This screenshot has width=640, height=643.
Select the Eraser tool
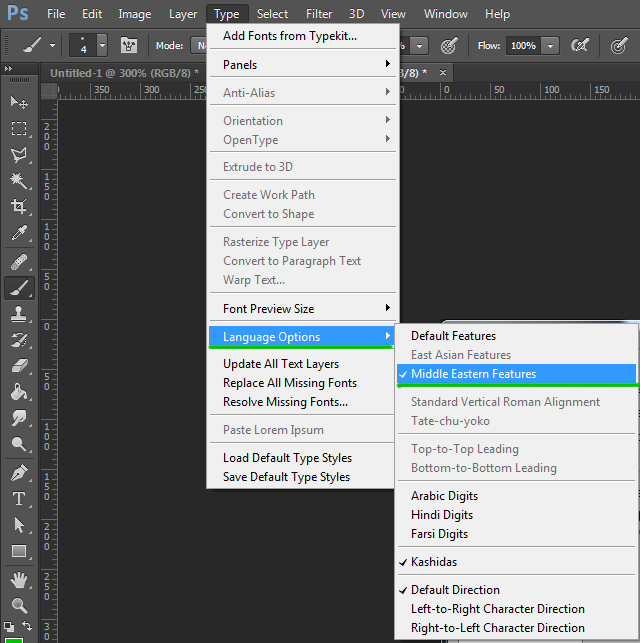coord(19,366)
